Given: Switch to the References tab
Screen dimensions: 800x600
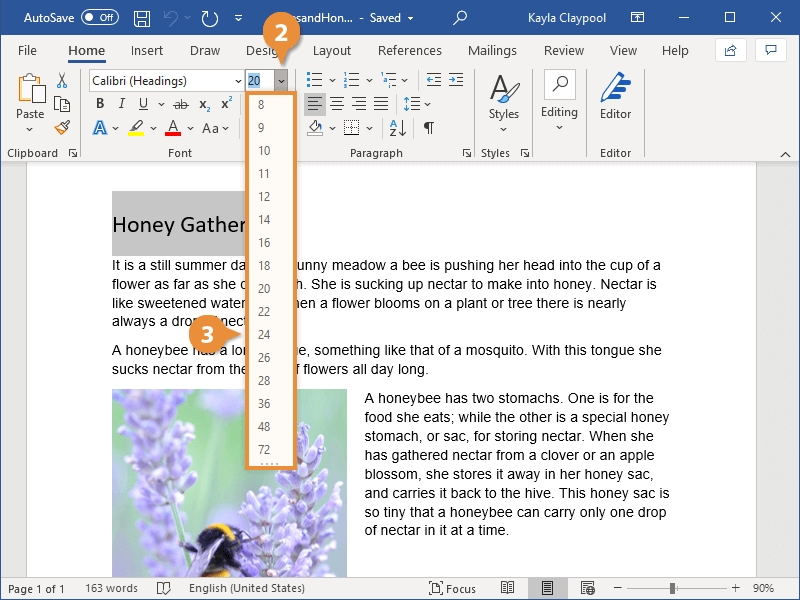Looking at the screenshot, I should click(x=409, y=51).
